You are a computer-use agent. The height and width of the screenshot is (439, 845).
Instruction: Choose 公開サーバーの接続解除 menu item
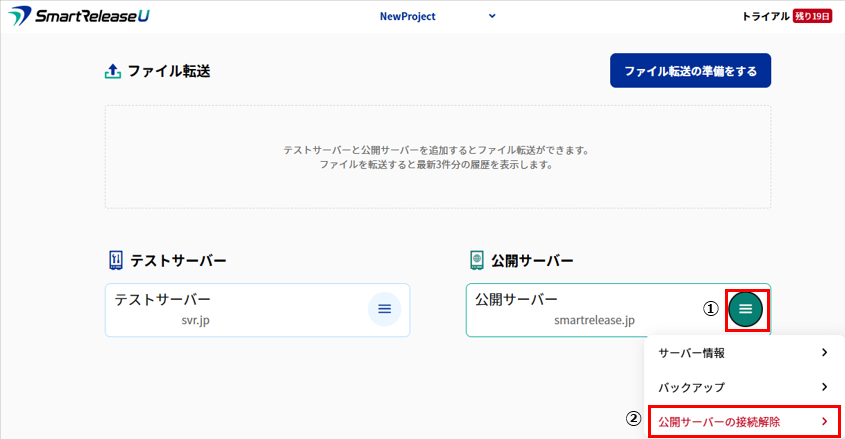coord(719,422)
